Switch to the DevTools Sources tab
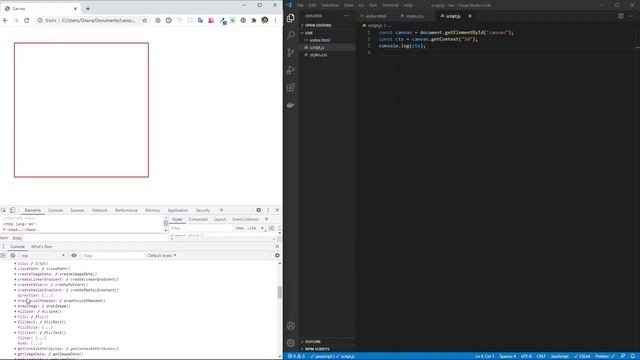Screen dimensions: 640x360 click(x=77, y=210)
